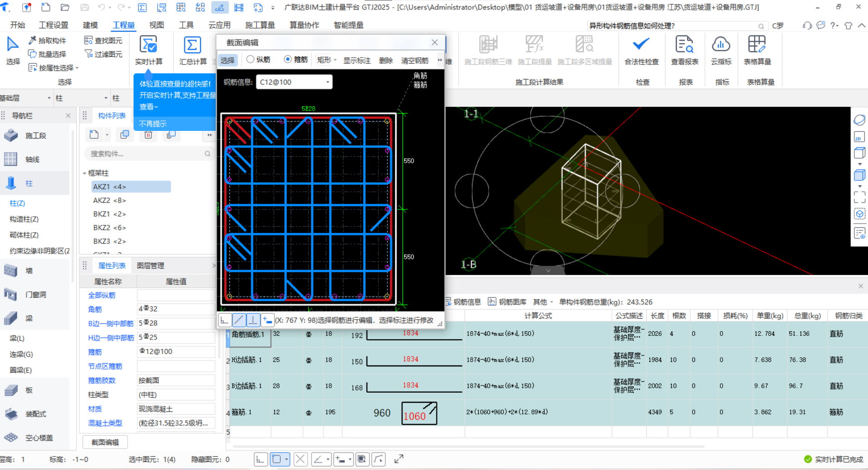This screenshot has width=868, height=470.
Task: Collapse the 框架柱 tree node
Action: 84,173
